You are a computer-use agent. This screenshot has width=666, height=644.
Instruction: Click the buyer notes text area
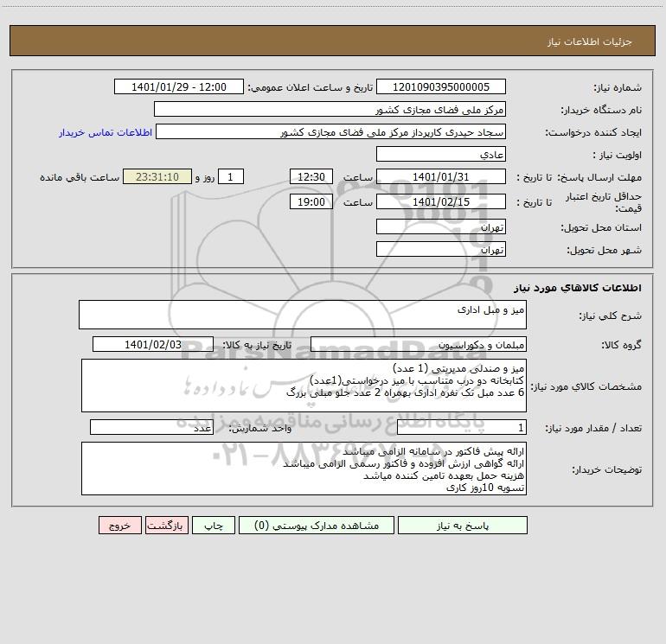pyautogui.click(x=304, y=469)
